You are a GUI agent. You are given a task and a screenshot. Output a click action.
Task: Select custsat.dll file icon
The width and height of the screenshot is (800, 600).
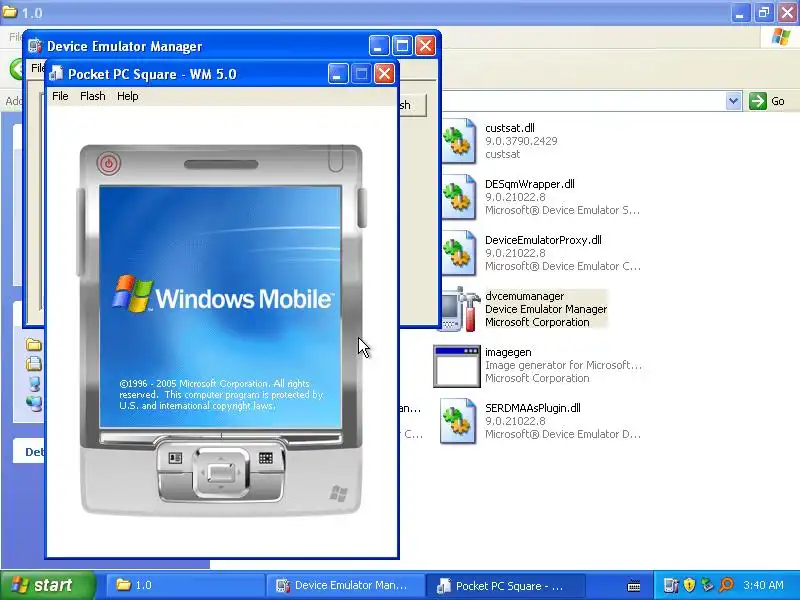458,141
